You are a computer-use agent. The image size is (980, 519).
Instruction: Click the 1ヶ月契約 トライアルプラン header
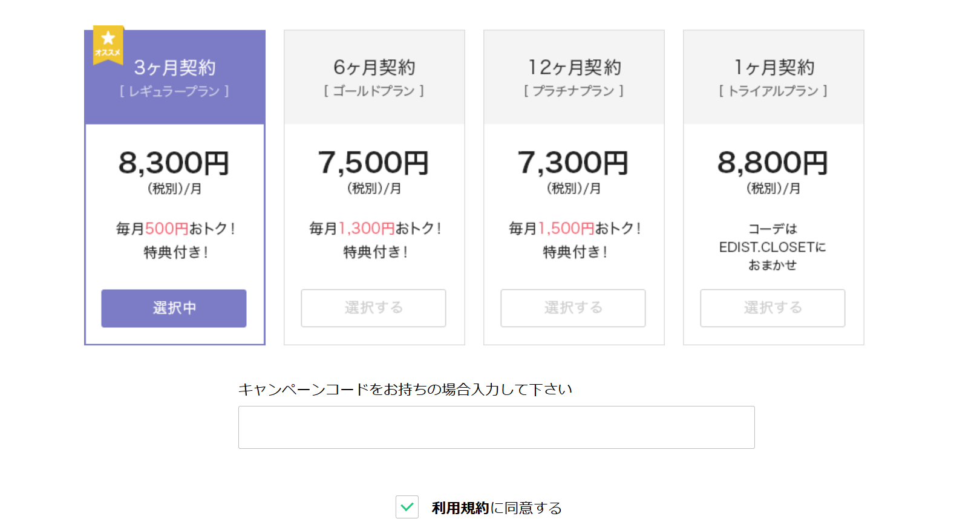tap(774, 77)
